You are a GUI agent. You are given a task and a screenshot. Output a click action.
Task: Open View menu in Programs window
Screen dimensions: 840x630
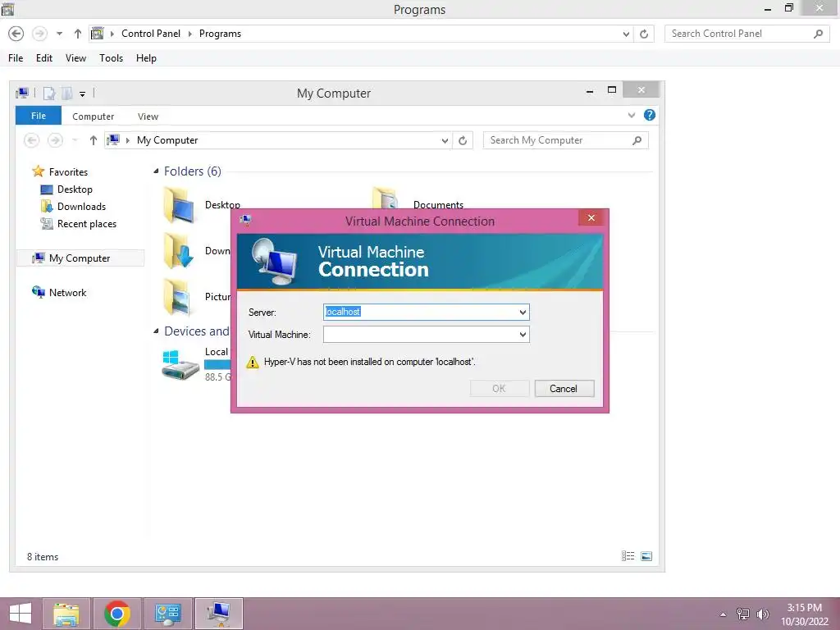point(75,58)
